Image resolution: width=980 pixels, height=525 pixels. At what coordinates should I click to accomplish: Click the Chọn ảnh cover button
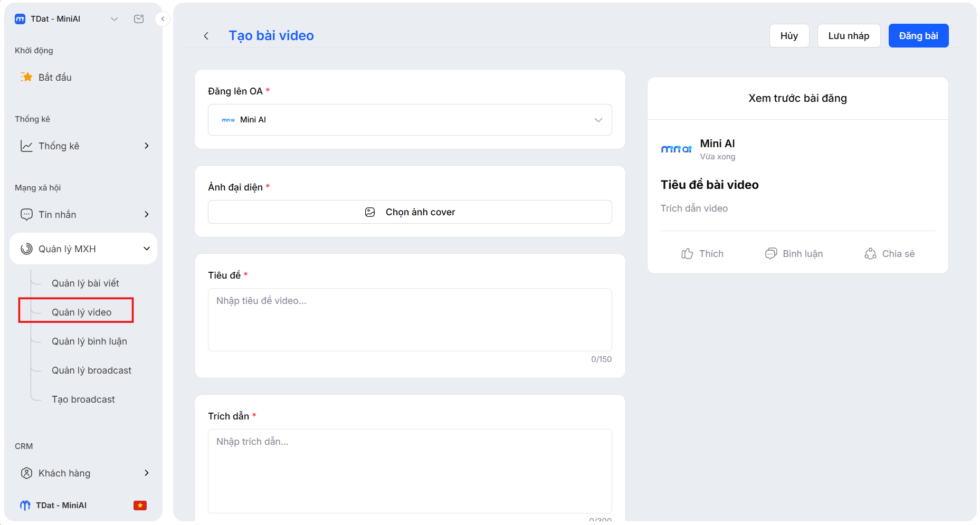410,212
